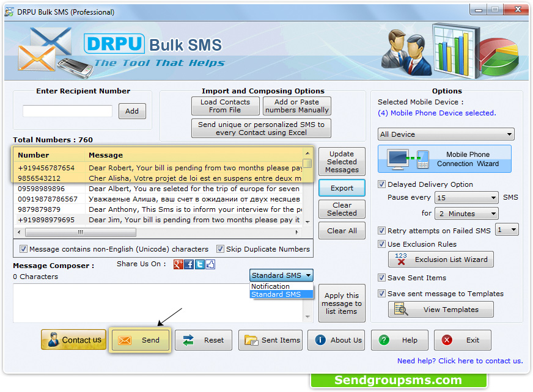The height and width of the screenshot is (392, 533).
Task: Share on Google+ icon
Action: [x=178, y=264]
